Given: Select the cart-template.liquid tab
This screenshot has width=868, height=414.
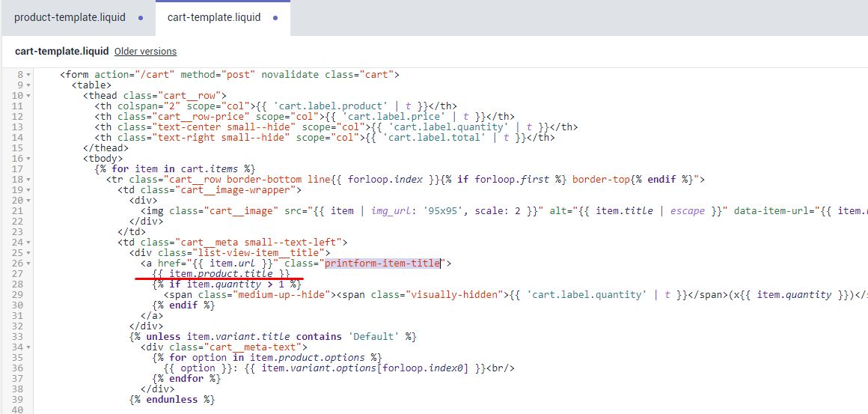Looking at the screenshot, I should (x=214, y=17).
